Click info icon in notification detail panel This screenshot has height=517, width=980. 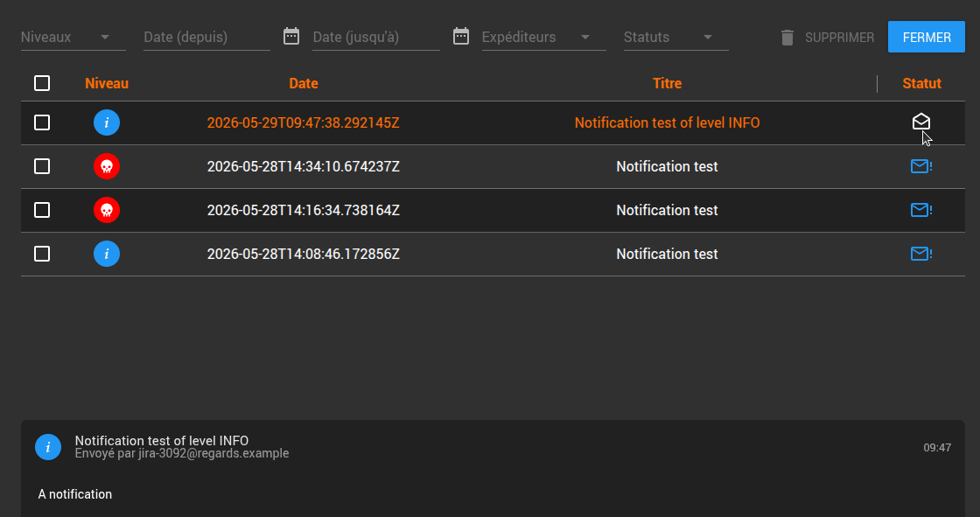[48, 447]
